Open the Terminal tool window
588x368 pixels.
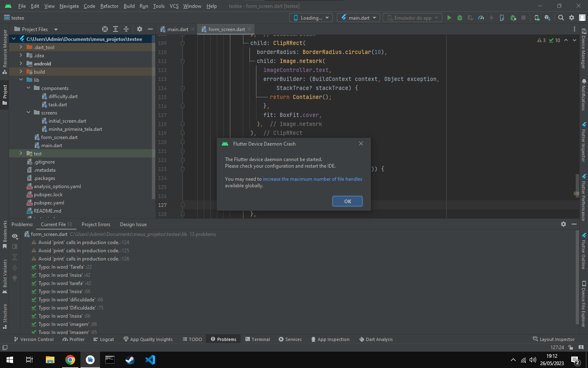pos(258,339)
